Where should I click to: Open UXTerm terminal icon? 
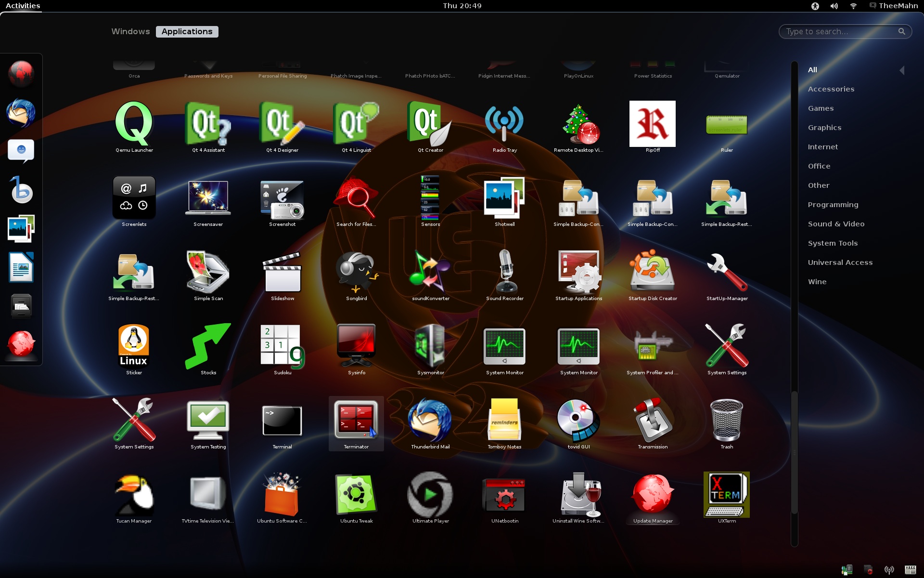coord(727,495)
